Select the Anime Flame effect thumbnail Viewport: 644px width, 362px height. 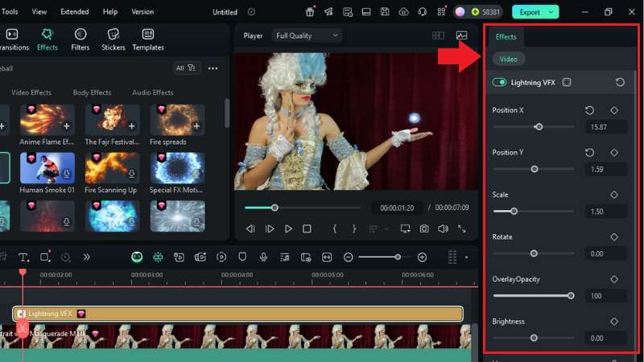(x=47, y=119)
